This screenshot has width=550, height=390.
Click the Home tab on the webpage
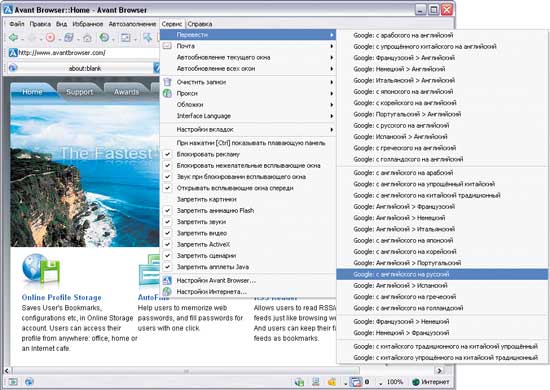32,92
